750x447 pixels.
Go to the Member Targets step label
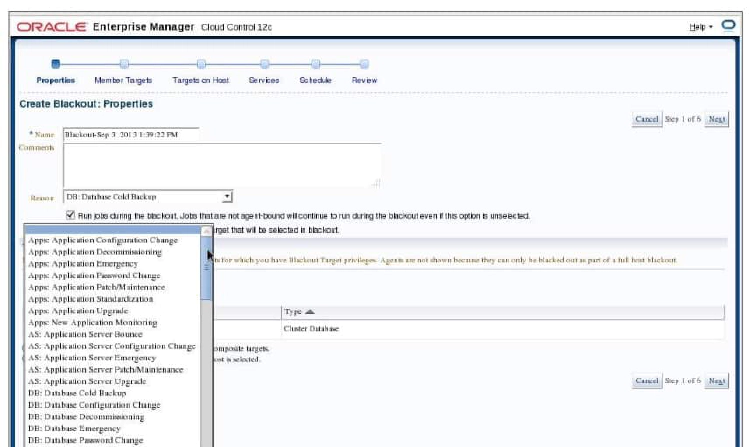(x=123, y=80)
